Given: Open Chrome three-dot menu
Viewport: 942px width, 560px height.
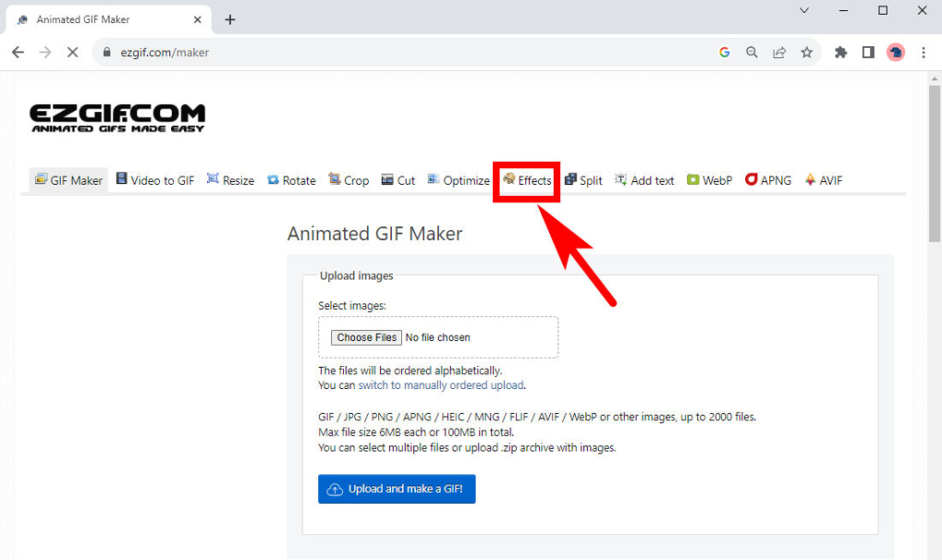Looking at the screenshot, I should pos(923,52).
